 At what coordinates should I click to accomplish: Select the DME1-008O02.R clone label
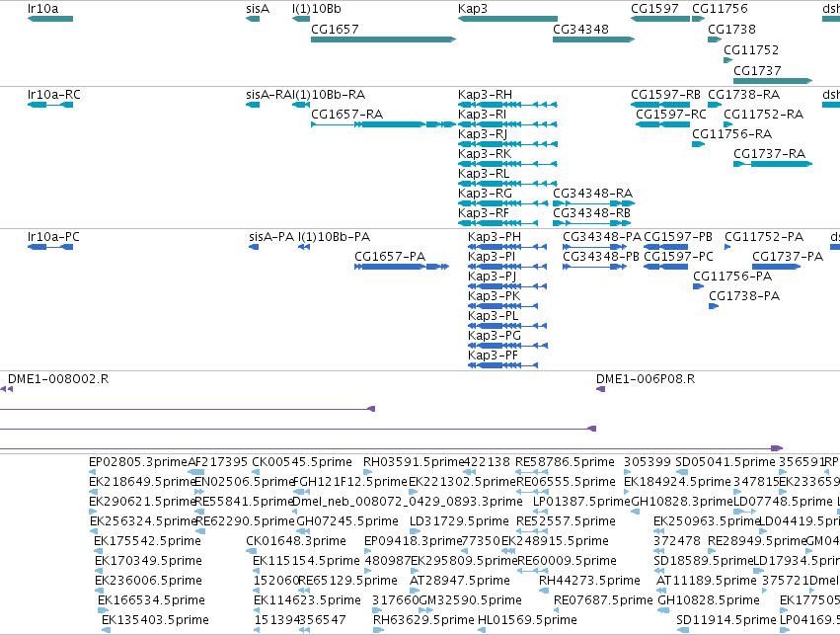(x=58, y=379)
